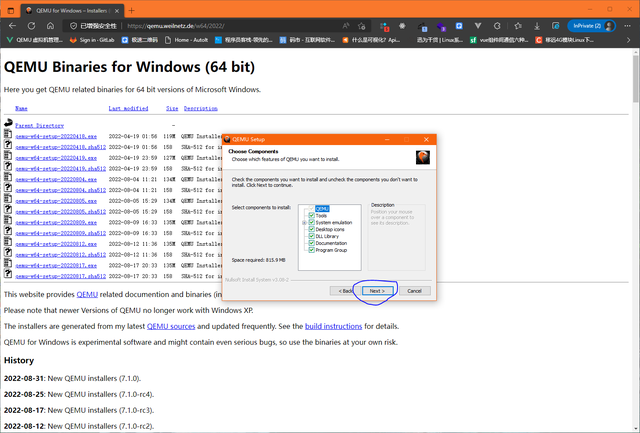640x433 pixels.
Task: Click file icon beside qemu-w64-setup-20220804.exe
Action: click(8, 177)
